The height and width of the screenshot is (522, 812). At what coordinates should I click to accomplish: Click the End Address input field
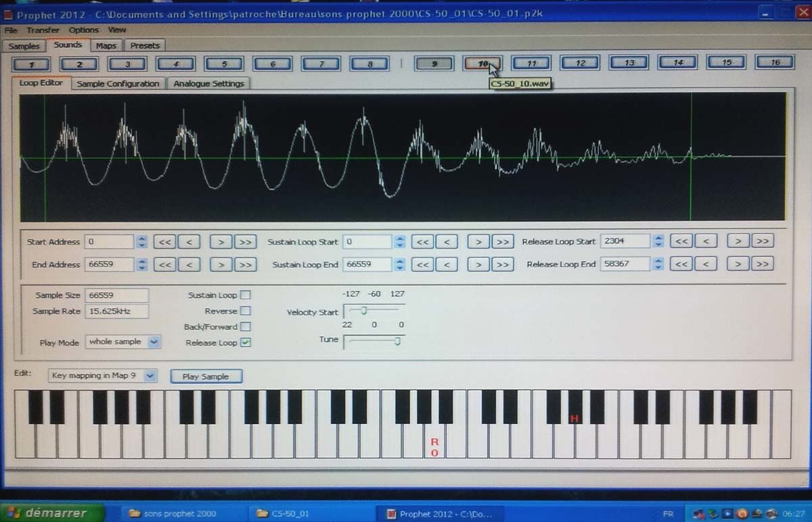point(110,264)
